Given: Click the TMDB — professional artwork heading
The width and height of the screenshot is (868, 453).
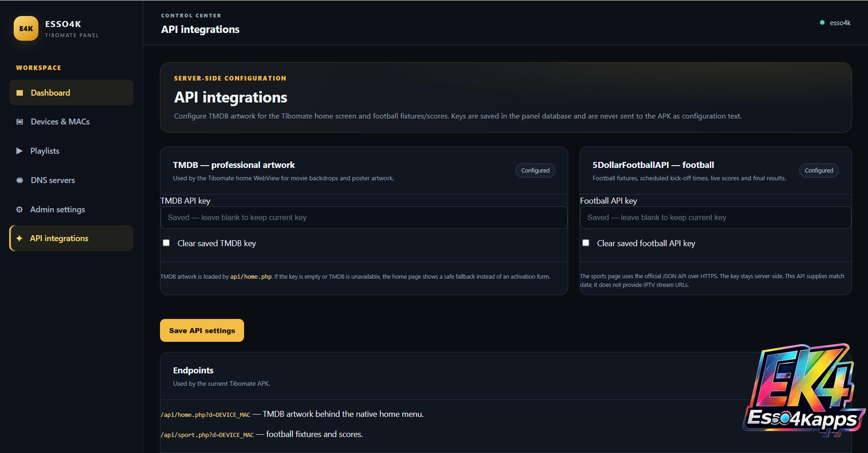Looking at the screenshot, I should (234, 165).
